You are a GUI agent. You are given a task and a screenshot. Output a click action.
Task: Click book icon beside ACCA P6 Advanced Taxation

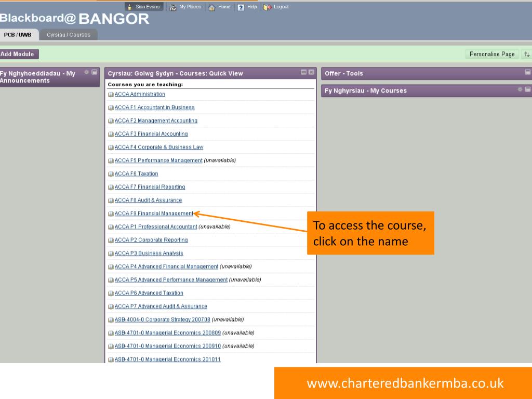(x=111, y=293)
